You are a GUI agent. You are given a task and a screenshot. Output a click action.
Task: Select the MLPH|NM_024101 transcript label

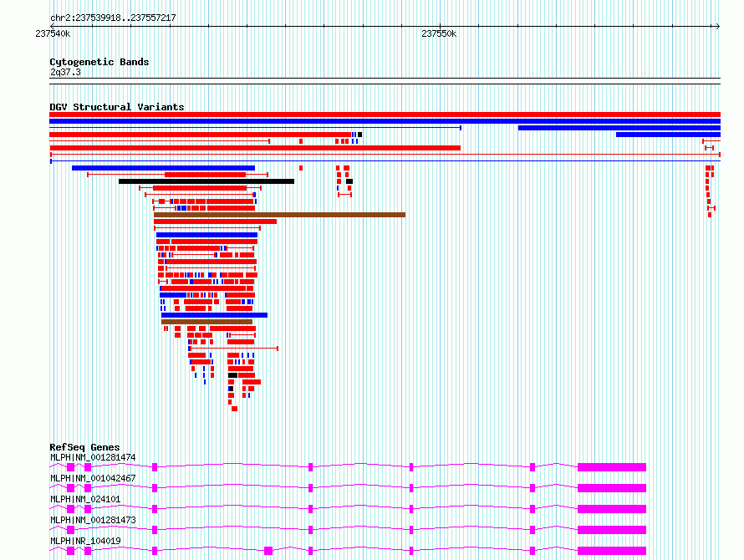pyautogui.click(x=85, y=499)
